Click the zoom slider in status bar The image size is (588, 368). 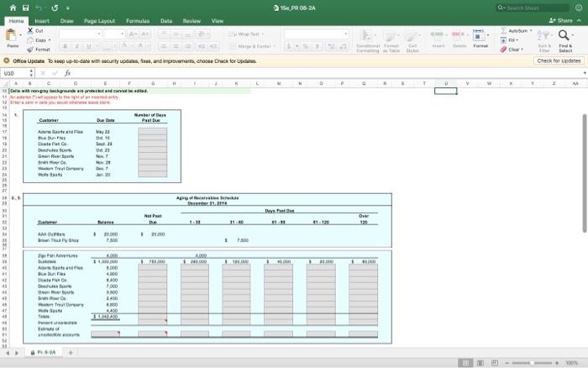point(532,363)
